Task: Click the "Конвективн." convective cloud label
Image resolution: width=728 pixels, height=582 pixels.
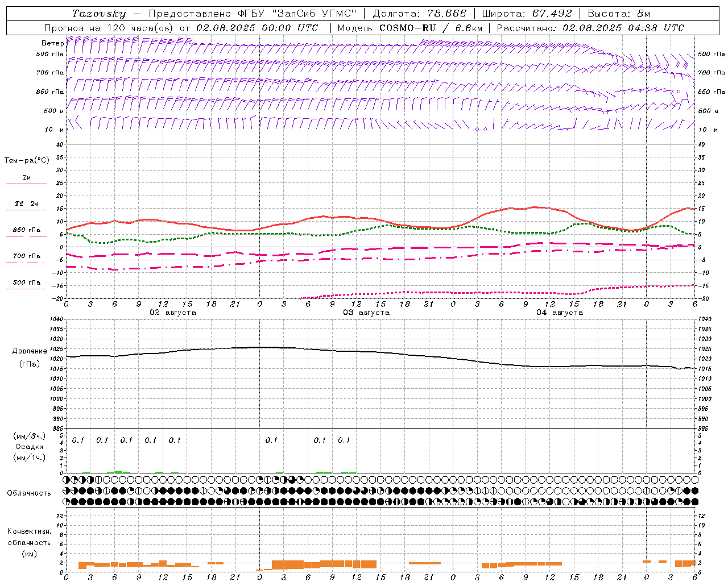Action: point(29,531)
